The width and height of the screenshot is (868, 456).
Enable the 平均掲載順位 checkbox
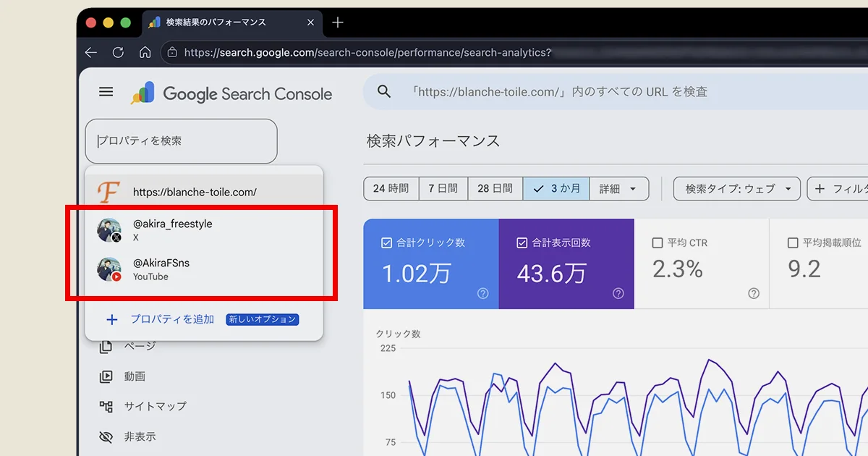[x=793, y=243]
